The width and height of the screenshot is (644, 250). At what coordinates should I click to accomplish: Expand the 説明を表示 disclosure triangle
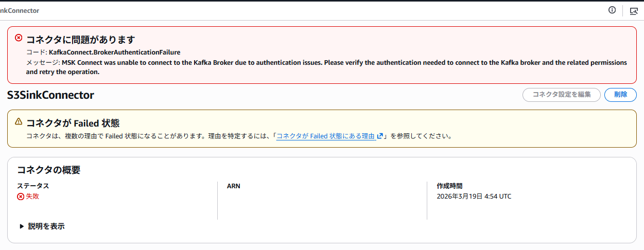tap(22, 226)
